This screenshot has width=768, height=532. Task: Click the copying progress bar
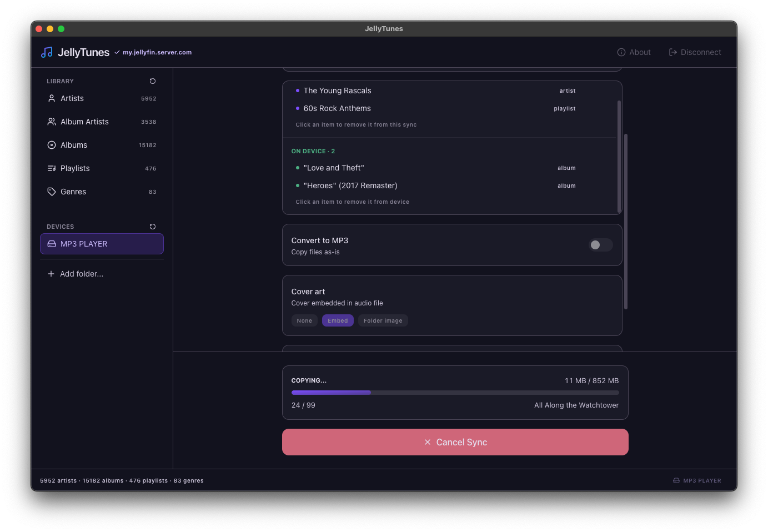pos(455,393)
